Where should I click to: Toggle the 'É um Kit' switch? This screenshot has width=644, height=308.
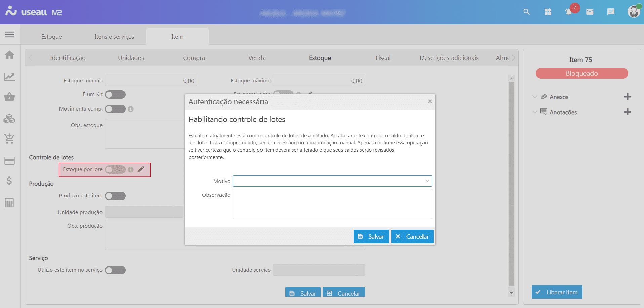pyautogui.click(x=115, y=95)
